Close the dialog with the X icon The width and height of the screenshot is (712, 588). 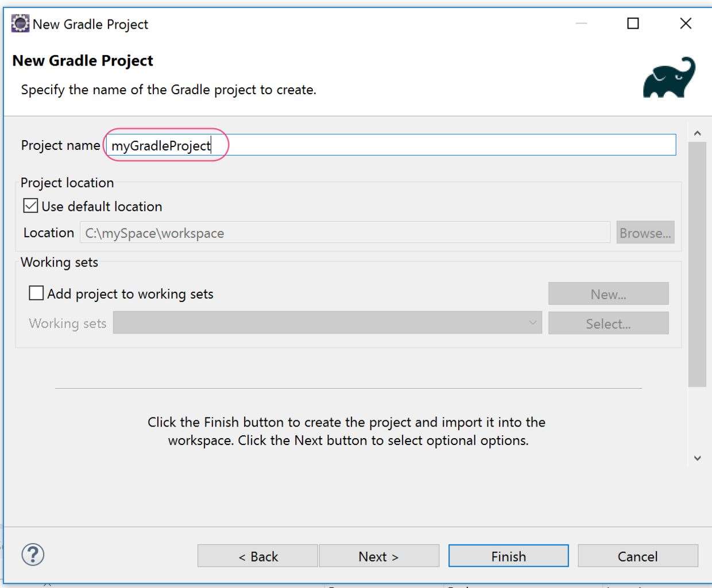686,24
